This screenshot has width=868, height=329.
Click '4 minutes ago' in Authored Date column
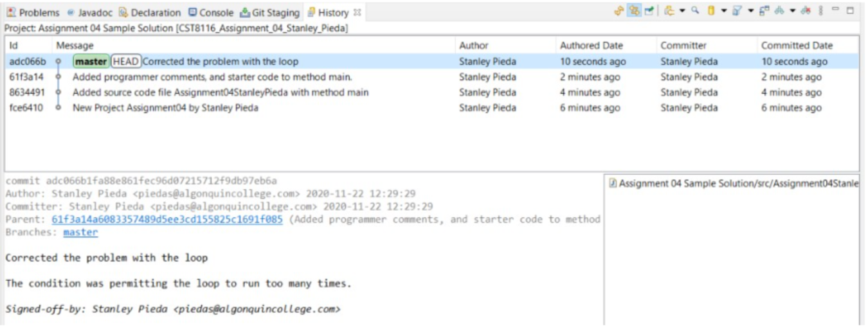point(590,93)
